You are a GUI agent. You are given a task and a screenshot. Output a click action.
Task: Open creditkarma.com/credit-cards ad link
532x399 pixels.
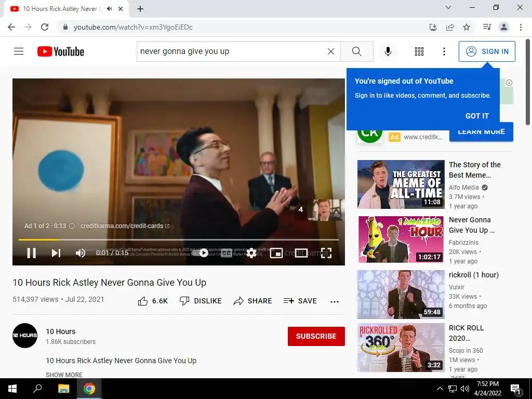click(125, 226)
